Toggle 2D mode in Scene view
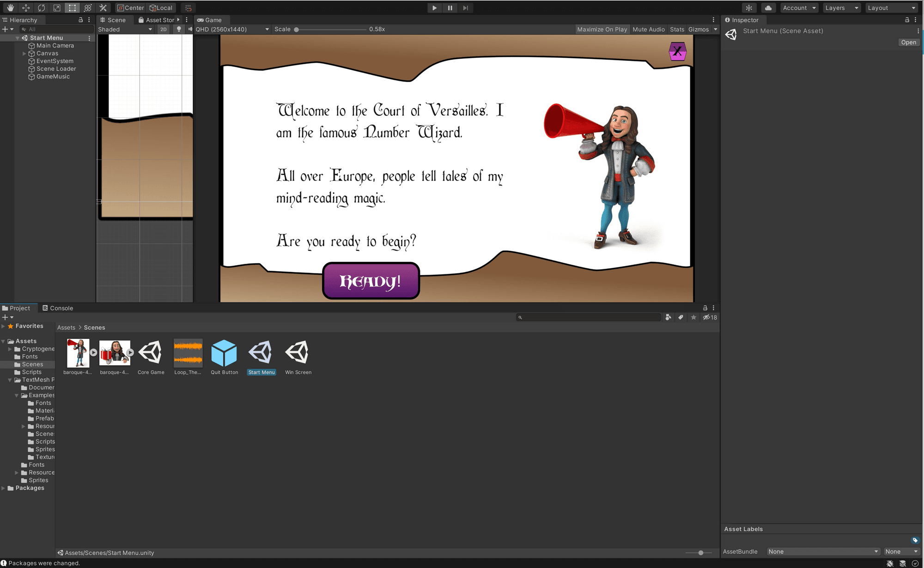Screen dimensions: 924x568 [163, 29]
